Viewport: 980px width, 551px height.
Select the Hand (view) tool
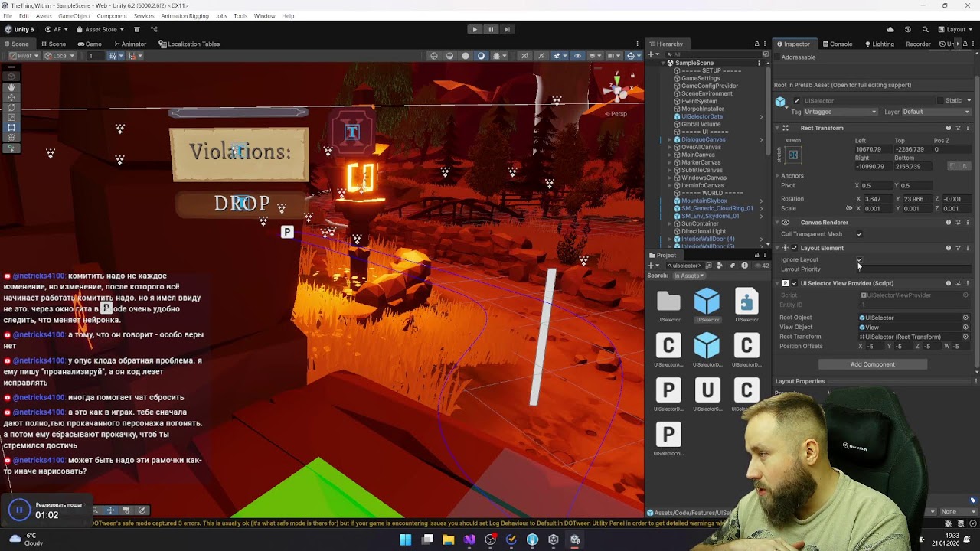11,86
